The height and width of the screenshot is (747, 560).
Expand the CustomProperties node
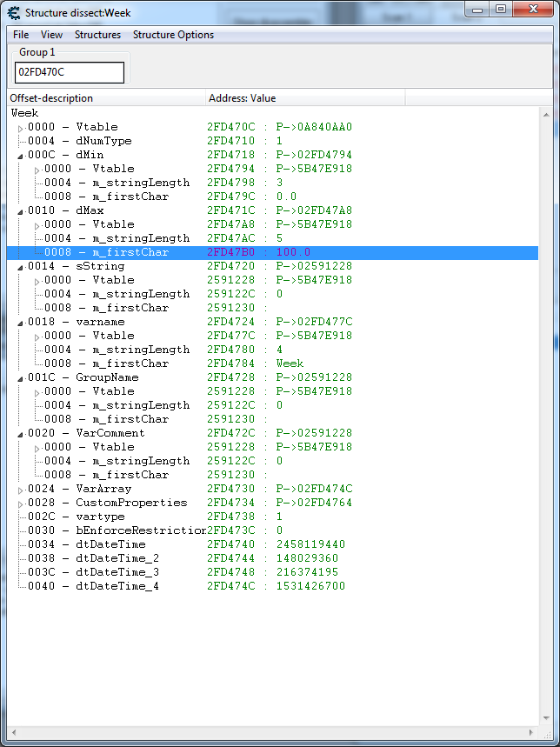tap(20, 504)
